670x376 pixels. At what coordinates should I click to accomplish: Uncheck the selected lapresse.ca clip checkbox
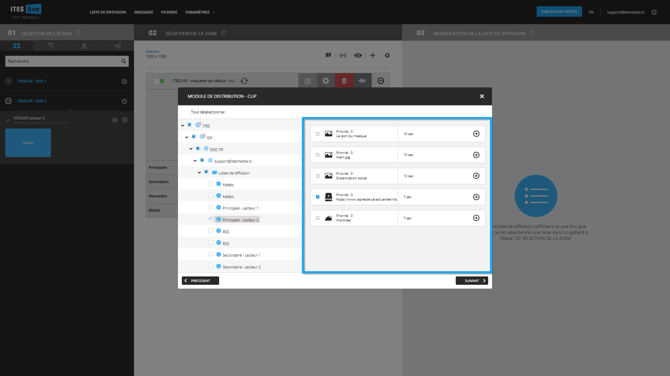click(317, 197)
